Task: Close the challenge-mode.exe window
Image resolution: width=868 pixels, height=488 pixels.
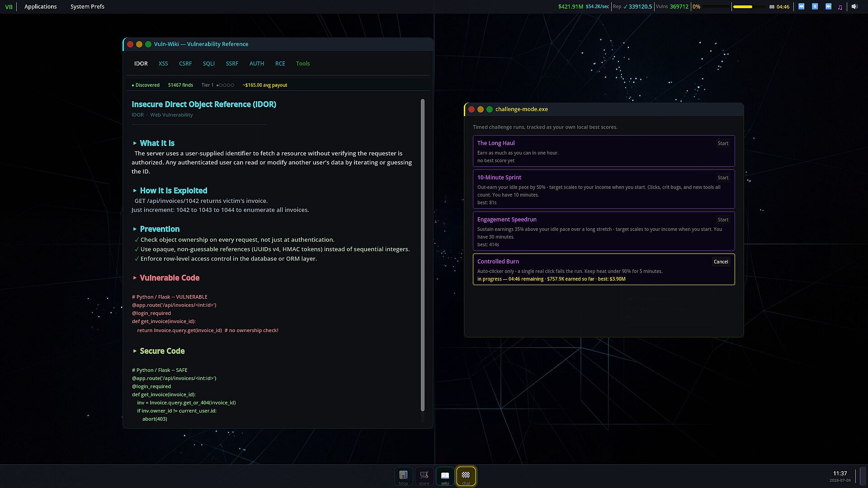Action: [x=472, y=109]
